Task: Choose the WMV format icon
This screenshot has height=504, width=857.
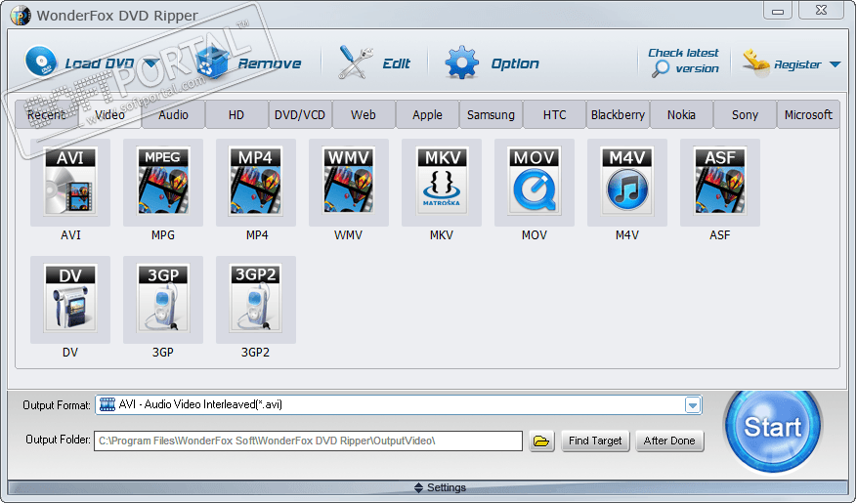Action: pyautogui.click(x=349, y=183)
